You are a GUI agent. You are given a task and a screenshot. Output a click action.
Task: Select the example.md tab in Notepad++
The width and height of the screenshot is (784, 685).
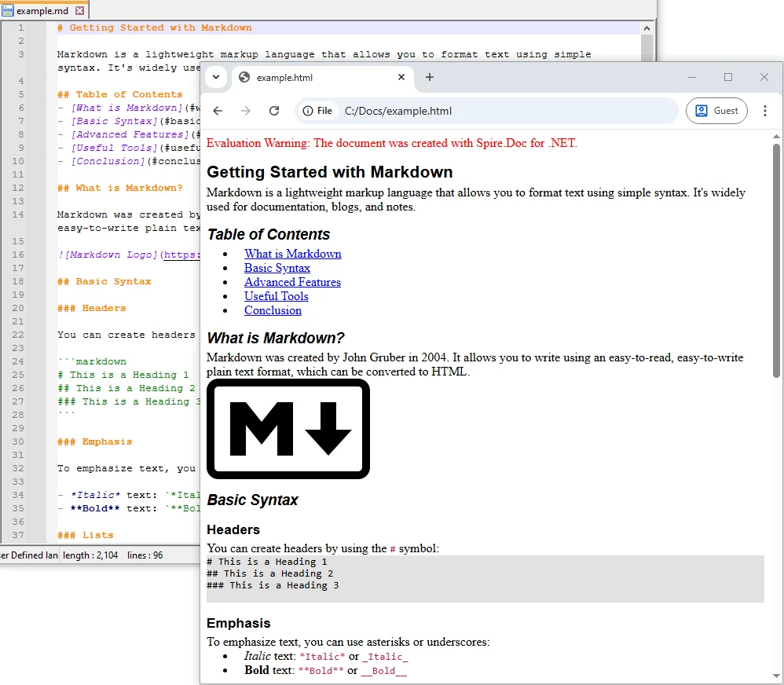pyautogui.click(x=43, y=11)
